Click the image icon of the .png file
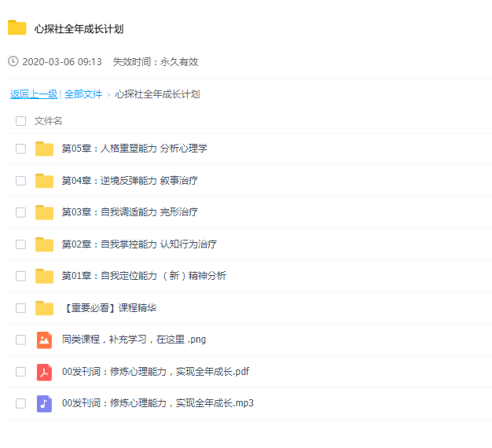 click(44, 340)
